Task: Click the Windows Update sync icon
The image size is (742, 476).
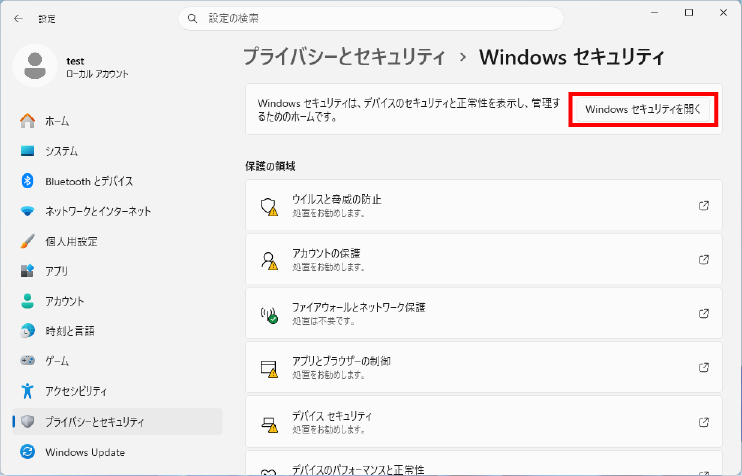Action: 27,452
